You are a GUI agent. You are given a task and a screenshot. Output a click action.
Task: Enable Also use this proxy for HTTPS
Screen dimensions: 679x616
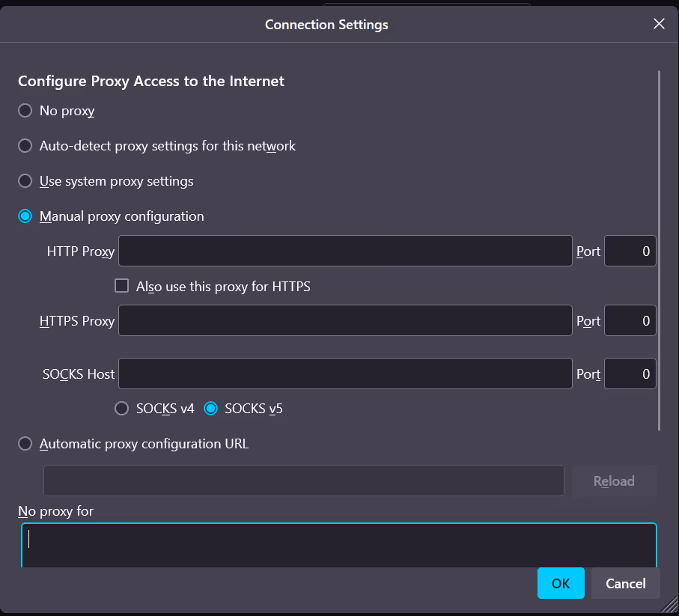(x=122, y=286)
